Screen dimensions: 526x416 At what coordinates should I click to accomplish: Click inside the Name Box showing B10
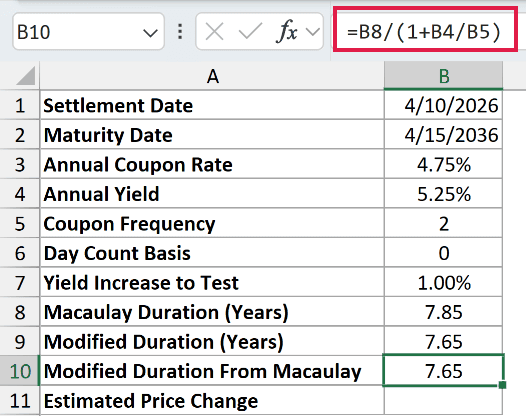coord(77,32)
